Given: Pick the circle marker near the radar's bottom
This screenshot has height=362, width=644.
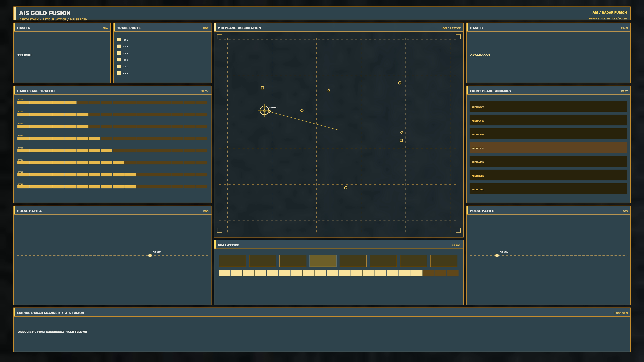Looking at the screenshot, I should (x=345, y=188).
